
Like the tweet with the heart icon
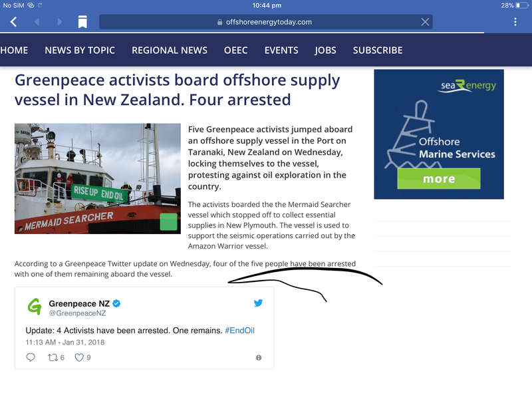tap(82, 357)
